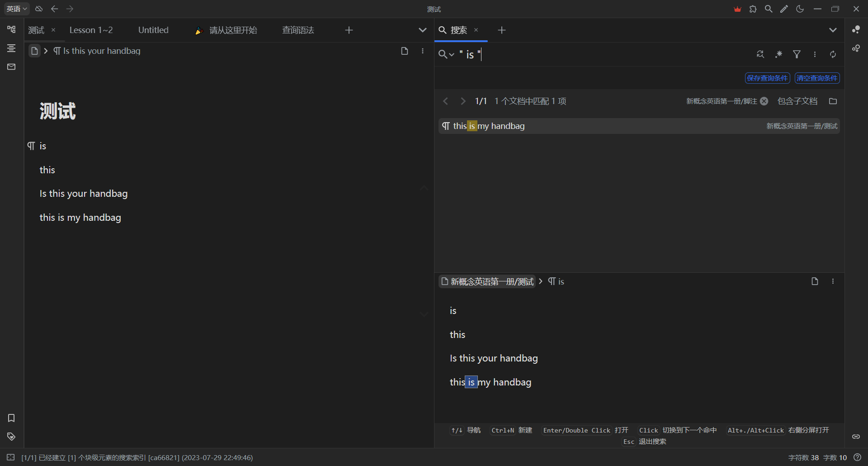Click the replace toggle icon in search

point(760,54)
